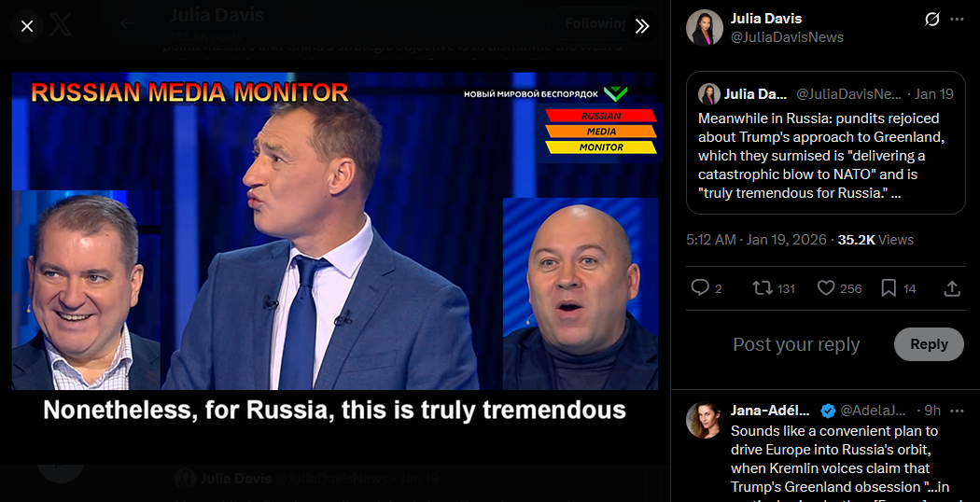Open more options menu on Julia Davis post
The height and width of the screenshot is (502, 980).
point(957,20)
